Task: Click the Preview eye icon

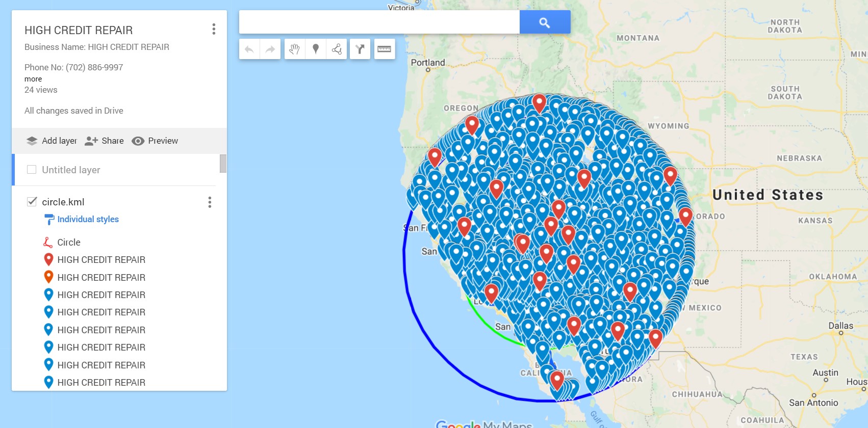Action: (138, 141)
